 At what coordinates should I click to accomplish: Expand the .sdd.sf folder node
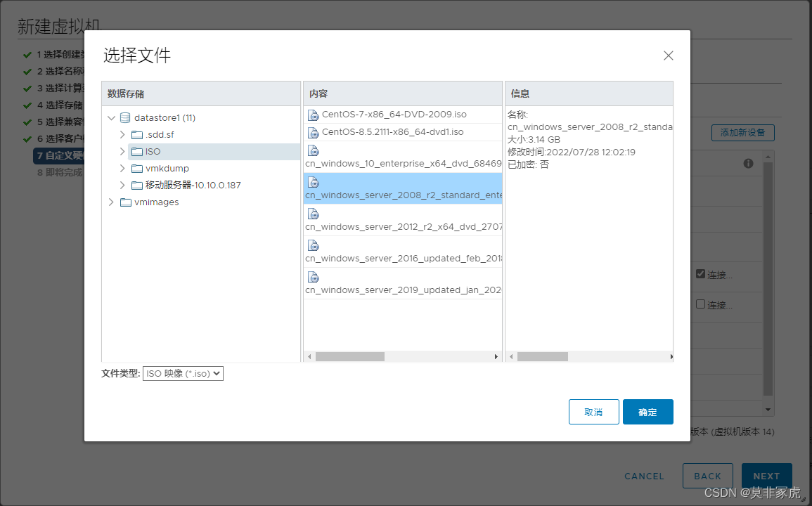[122, 135]
